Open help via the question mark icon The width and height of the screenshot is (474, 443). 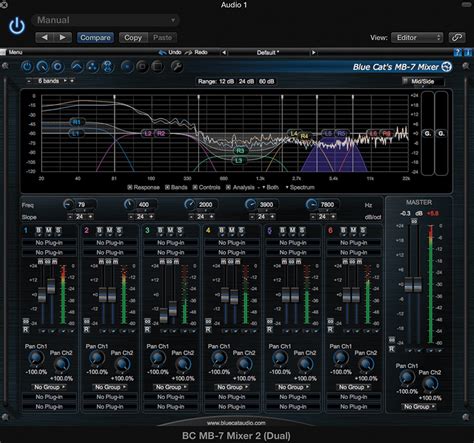[458, 52]
